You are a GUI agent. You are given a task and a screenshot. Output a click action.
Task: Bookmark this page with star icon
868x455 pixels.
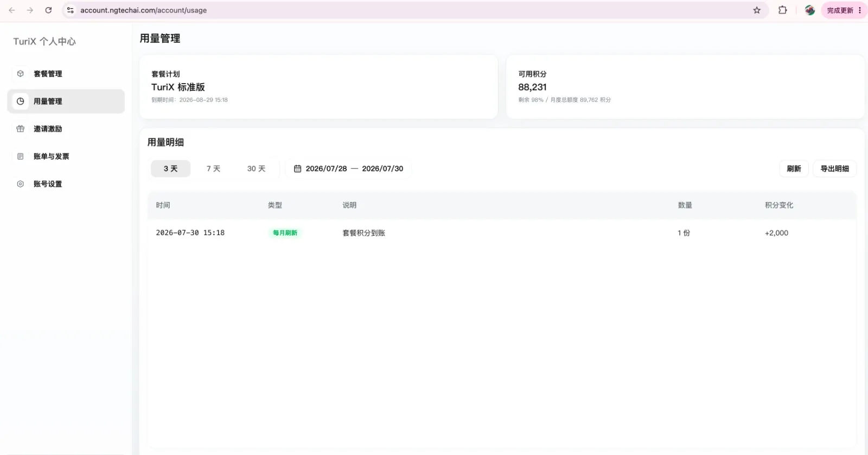point(757,10)
